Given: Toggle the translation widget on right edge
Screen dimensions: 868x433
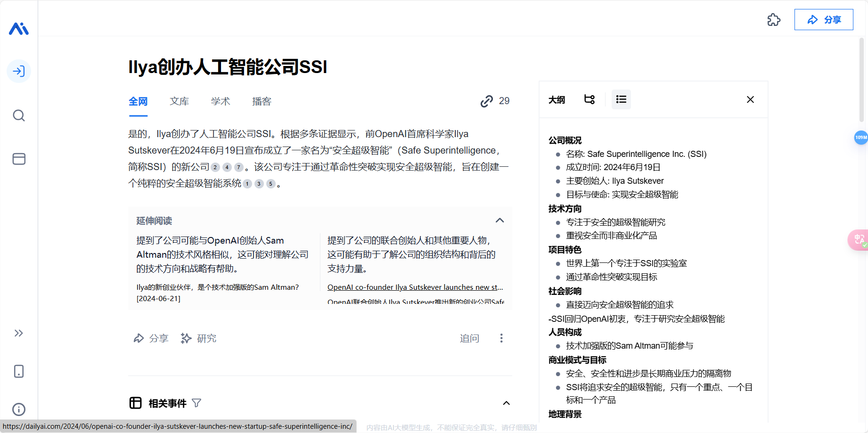Looking at the screenshot, I should pyautogui.click(x=859, y=239).
